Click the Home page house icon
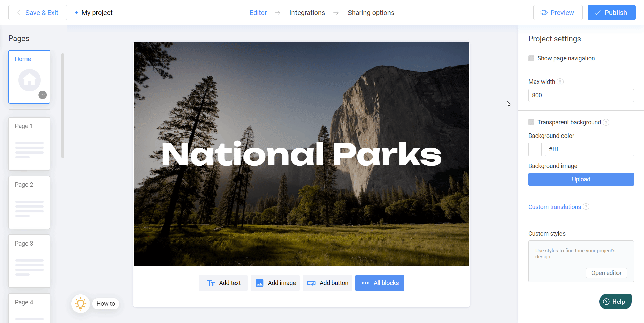Viewport: 644px width, 323px height. coord(30,80)
